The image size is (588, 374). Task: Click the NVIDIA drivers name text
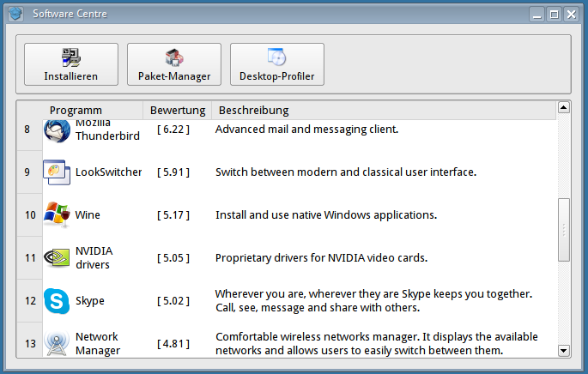tap(94, 258)
